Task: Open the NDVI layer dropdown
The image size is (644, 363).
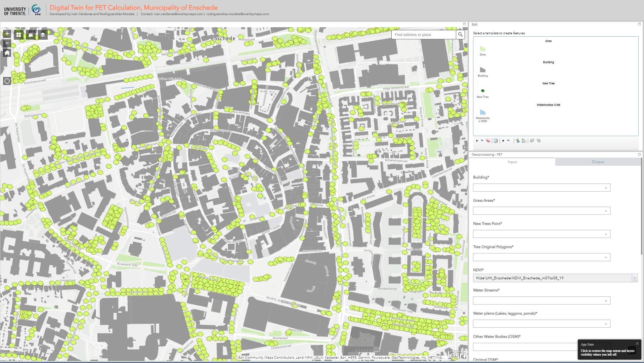Action: pos(634,278)
